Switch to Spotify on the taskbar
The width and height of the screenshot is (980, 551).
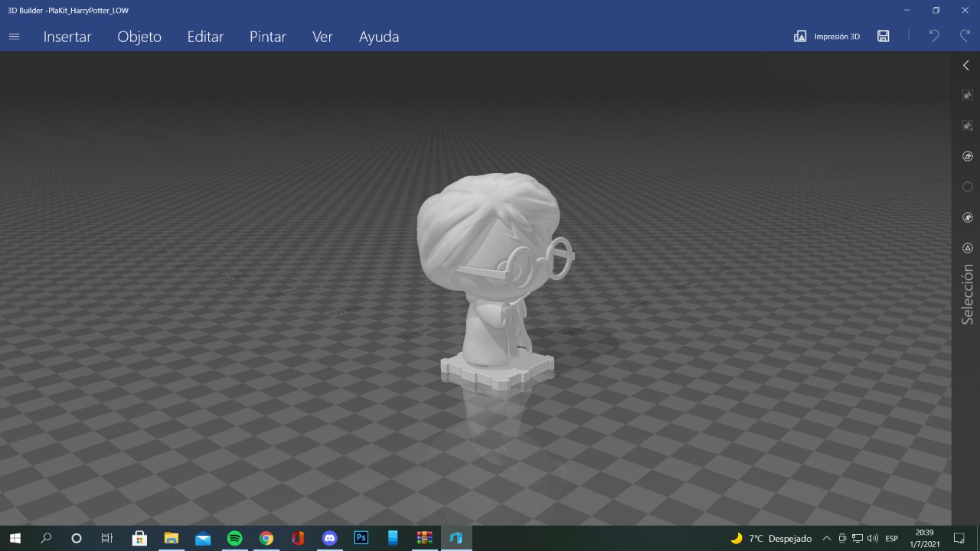click(x=234, y=539)
